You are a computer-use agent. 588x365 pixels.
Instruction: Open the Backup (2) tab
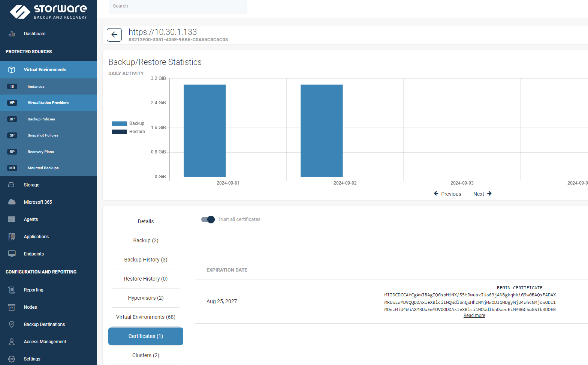[x=146, y=240]
